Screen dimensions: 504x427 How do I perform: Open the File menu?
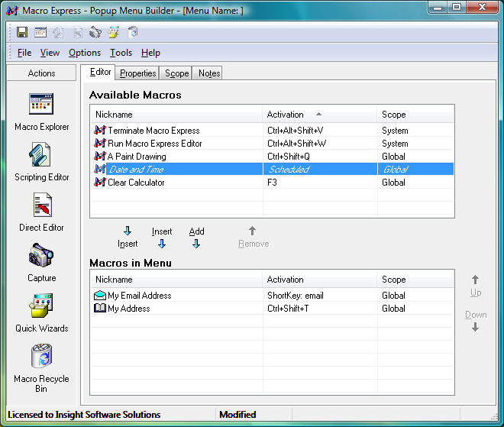(x=24, y=53)
